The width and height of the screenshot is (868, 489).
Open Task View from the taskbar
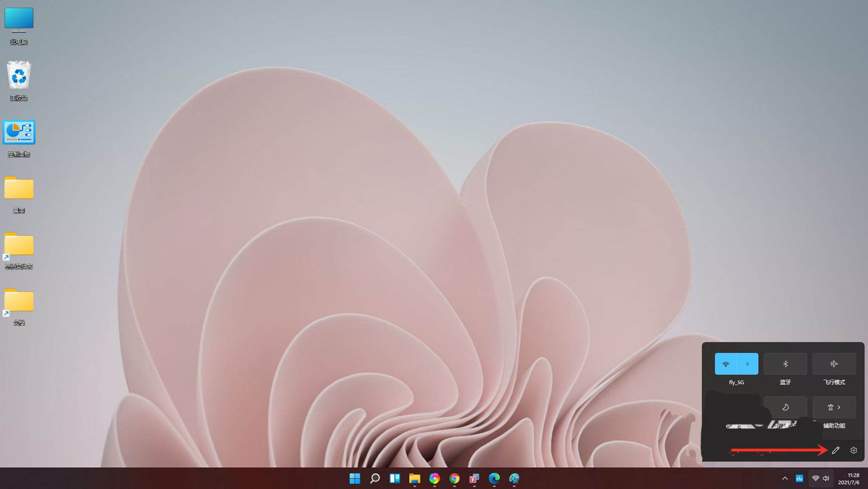click(x=394, y=478)
